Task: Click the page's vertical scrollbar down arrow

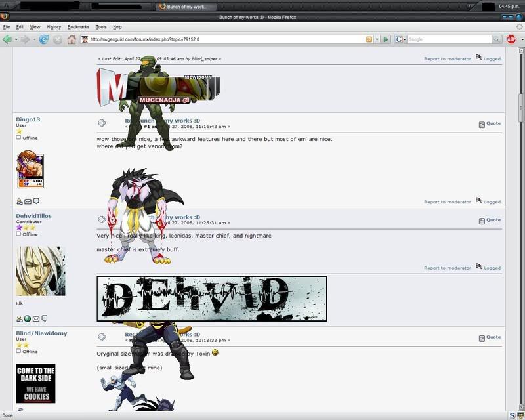Action: click(x=521, y=406)
